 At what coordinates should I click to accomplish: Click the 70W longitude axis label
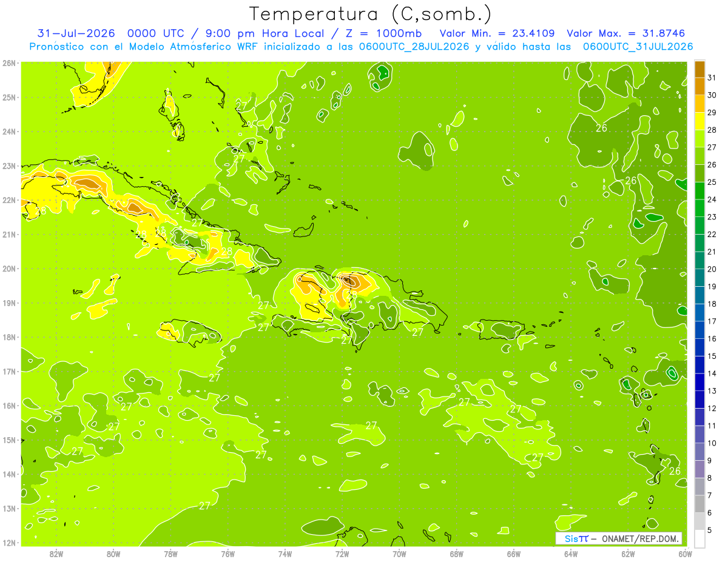click(x=399, y=554)
